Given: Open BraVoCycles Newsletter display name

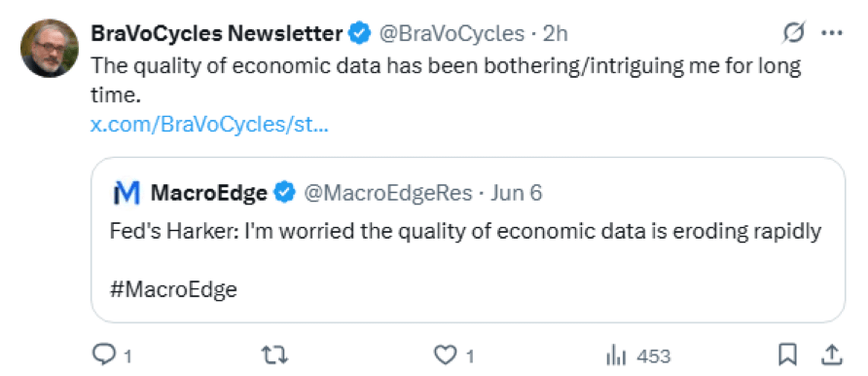Looking at the screenshot, I should (216, 34).
